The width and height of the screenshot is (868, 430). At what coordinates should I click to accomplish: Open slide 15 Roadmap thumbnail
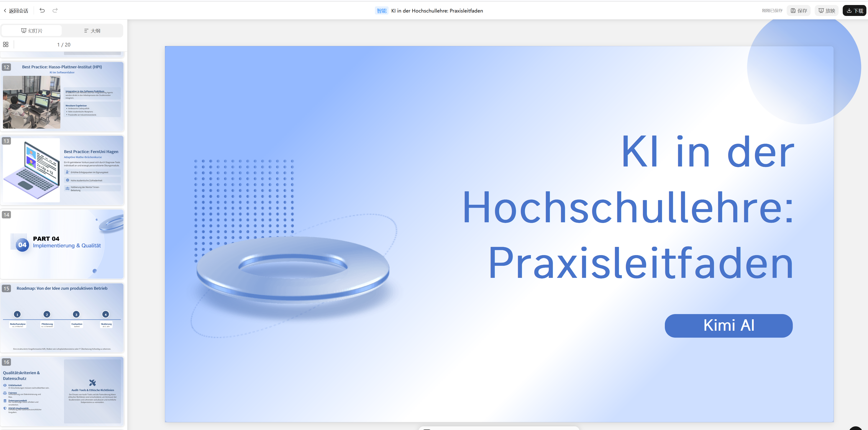62,317
